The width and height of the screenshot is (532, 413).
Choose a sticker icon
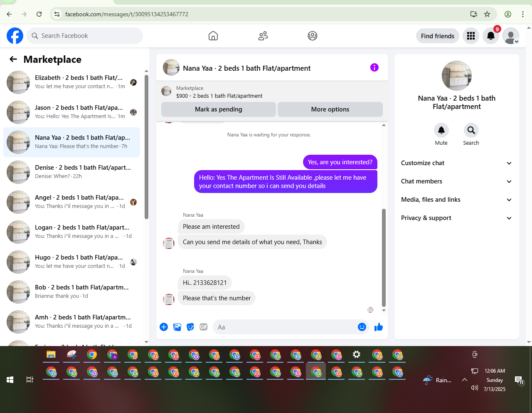tap(190, 327)
